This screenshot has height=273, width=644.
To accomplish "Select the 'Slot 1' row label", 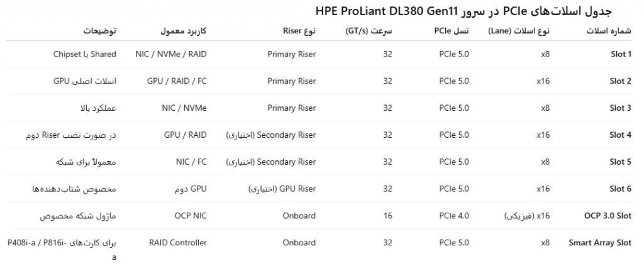I will [620, 54].
